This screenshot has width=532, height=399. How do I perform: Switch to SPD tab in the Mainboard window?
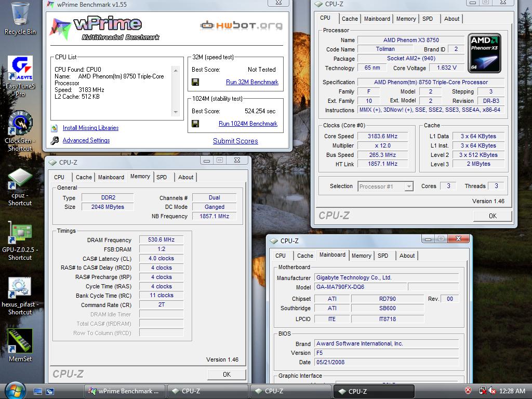pyautogui.click(x=383, y=256)
